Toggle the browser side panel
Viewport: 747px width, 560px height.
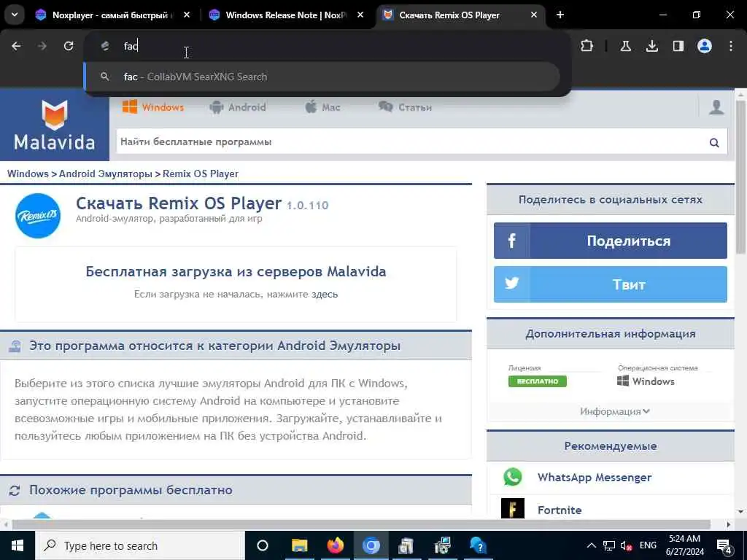coord(678,46)
